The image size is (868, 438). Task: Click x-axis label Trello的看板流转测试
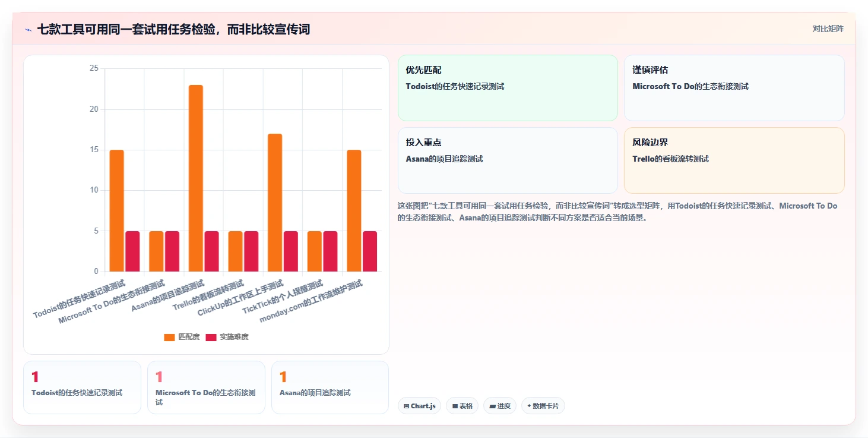click(208, 295)
